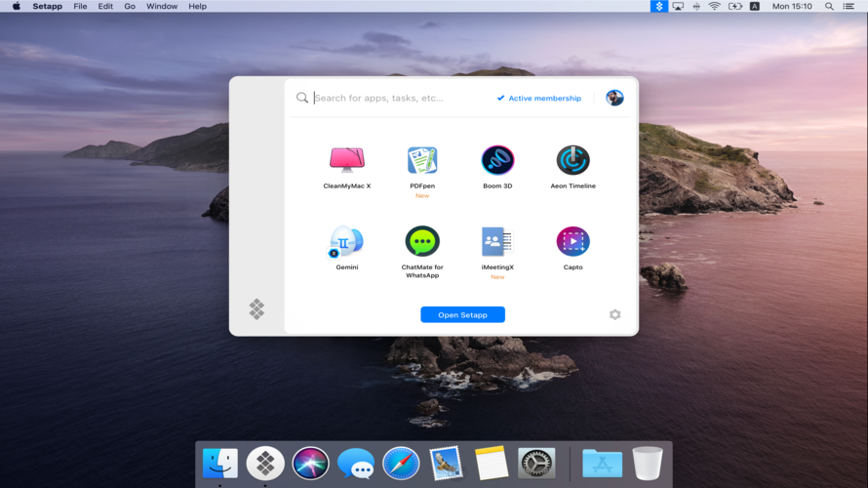Open Mail from the Dock
Screen dimensions: 868x488
(x=446, y=463)
